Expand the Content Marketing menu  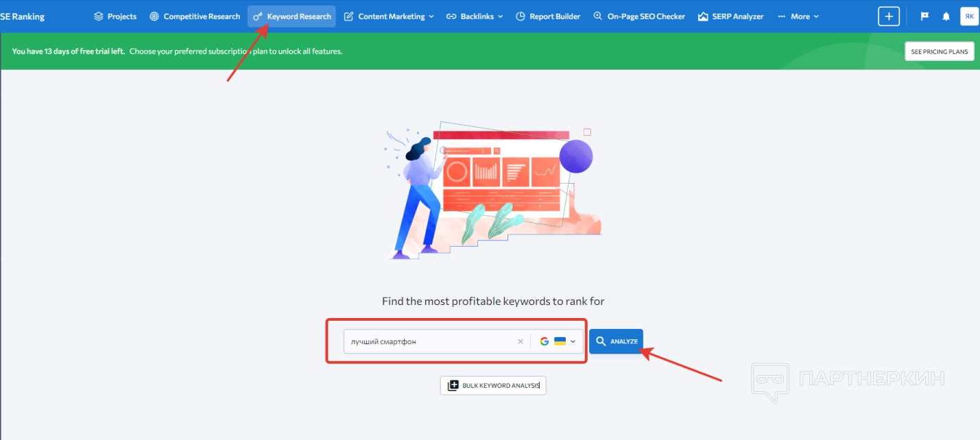389,16
